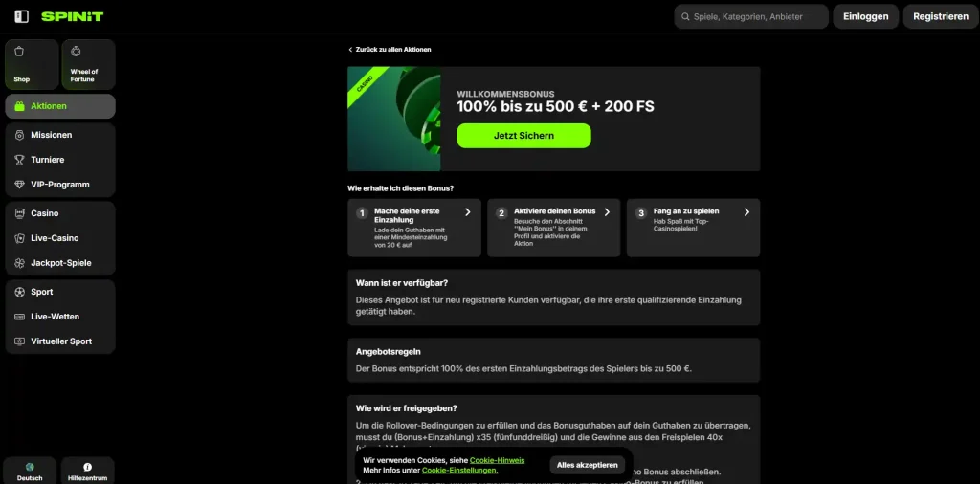Open Jackpot-Spiele section
980x484 pixels.
pyautogui.click(x=60, y=264)
